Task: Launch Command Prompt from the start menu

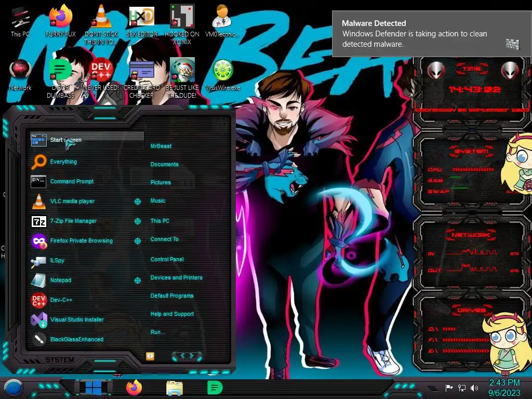Action: (87, 181)
